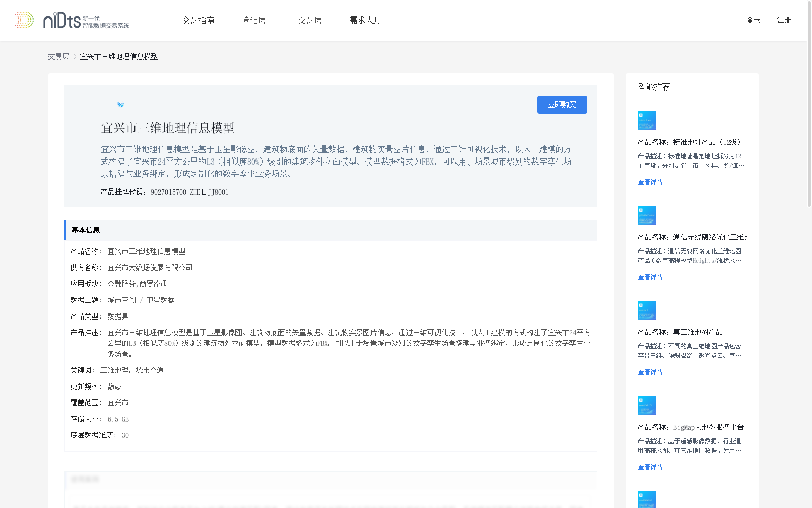Click 交易层 in the breadcrumb
Image resolution: width=812 pixels, height=508 pixels.
pyautogui.click(x=58, y=57)
